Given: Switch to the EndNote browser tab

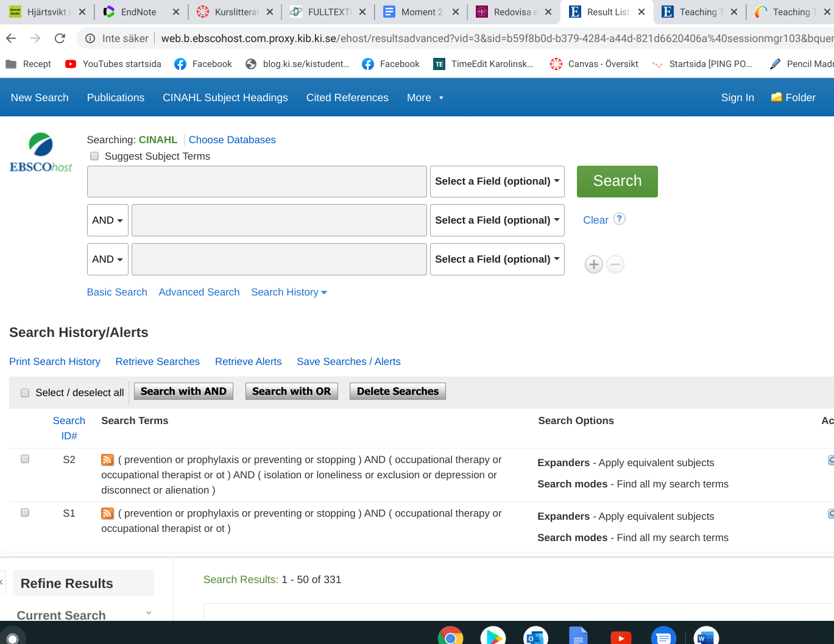Looking at the screenshot, I should pos(138,12).
